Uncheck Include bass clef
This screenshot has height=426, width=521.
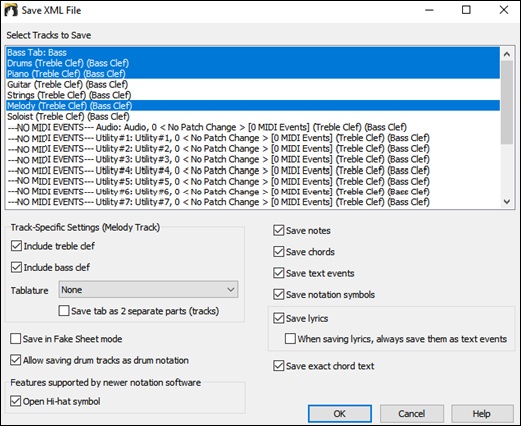point(16,267)
